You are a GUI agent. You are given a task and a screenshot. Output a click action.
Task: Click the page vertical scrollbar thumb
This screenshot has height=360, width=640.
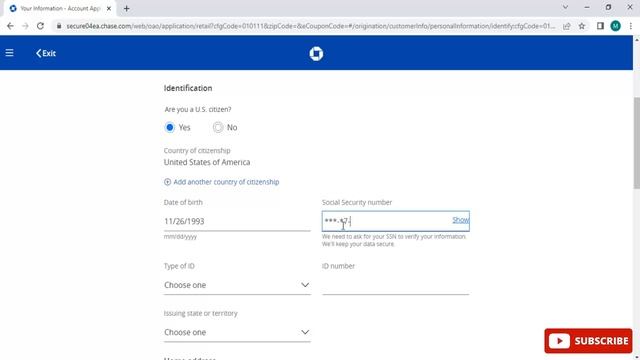tap(636, 143)
